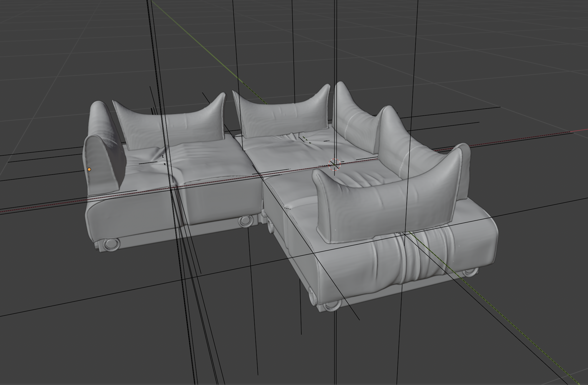
Task: Click the caster wheel under middle seat base
Action: [x=245, y=220]
